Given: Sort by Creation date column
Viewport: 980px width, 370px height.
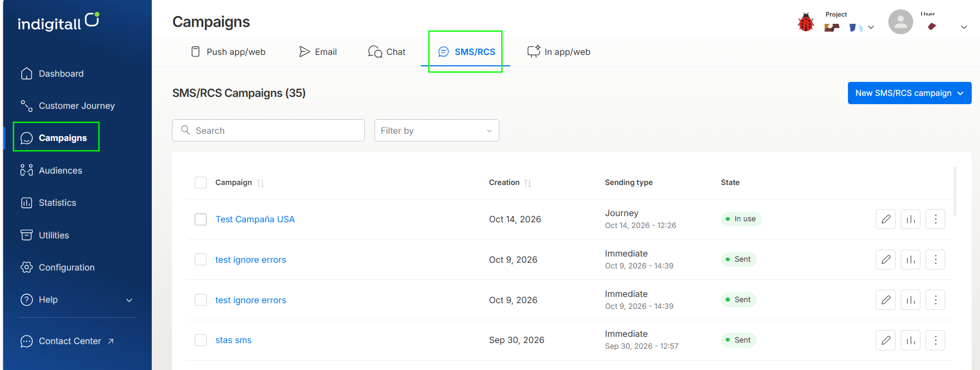Looking at the screenshot, I should 528,183.
